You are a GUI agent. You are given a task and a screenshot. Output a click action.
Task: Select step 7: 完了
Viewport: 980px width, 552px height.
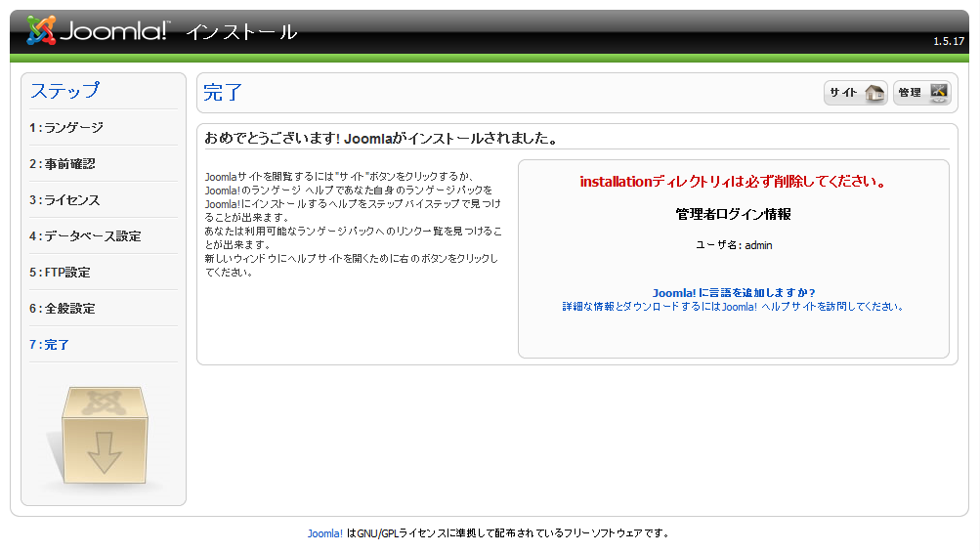[x=49, y=345]
